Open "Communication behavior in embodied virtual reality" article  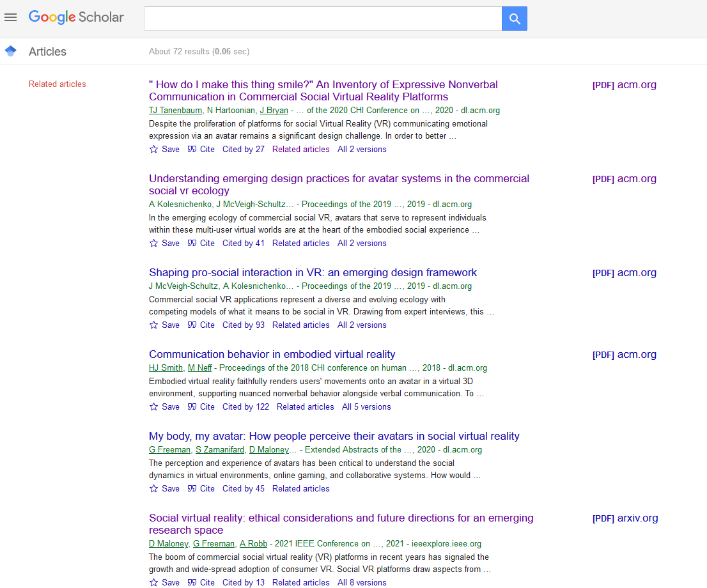(272, 355)
